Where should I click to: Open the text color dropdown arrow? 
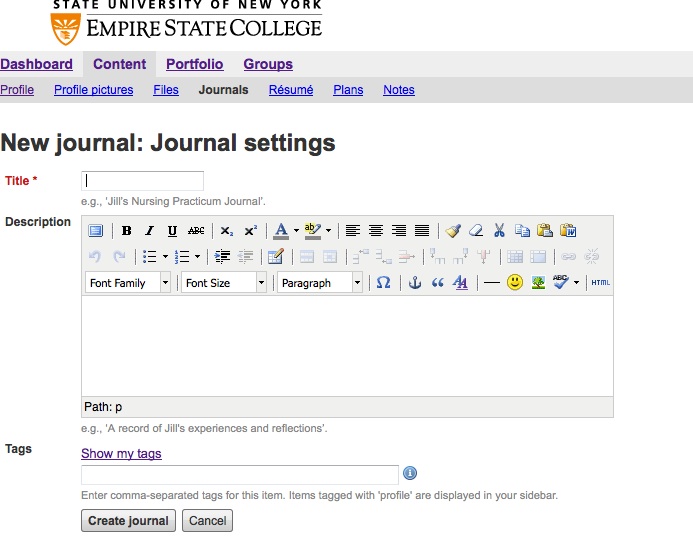tap(296, 231)
